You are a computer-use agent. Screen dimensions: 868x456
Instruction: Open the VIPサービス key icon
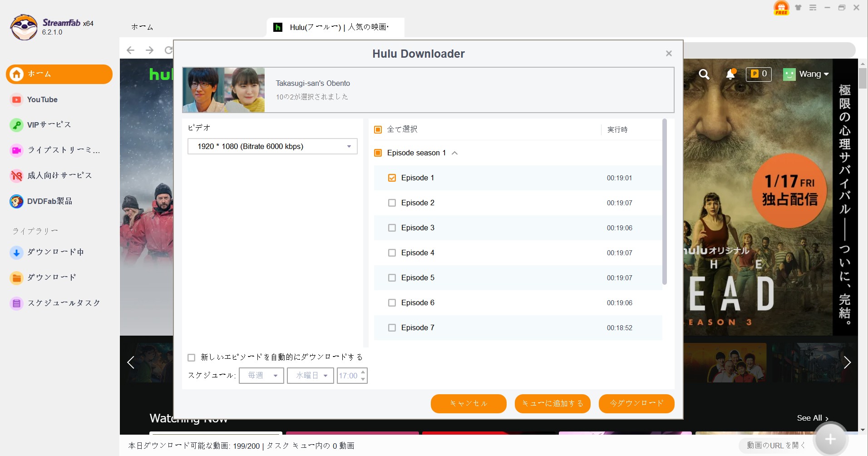pyautogui.click(x=17, y=125)
